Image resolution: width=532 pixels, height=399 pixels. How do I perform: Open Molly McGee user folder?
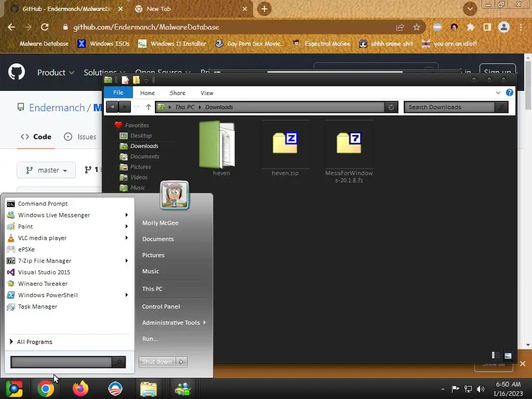point(160,223)
